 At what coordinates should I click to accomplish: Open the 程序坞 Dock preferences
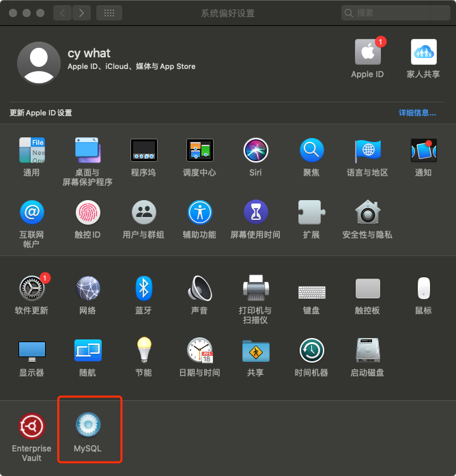143,150
